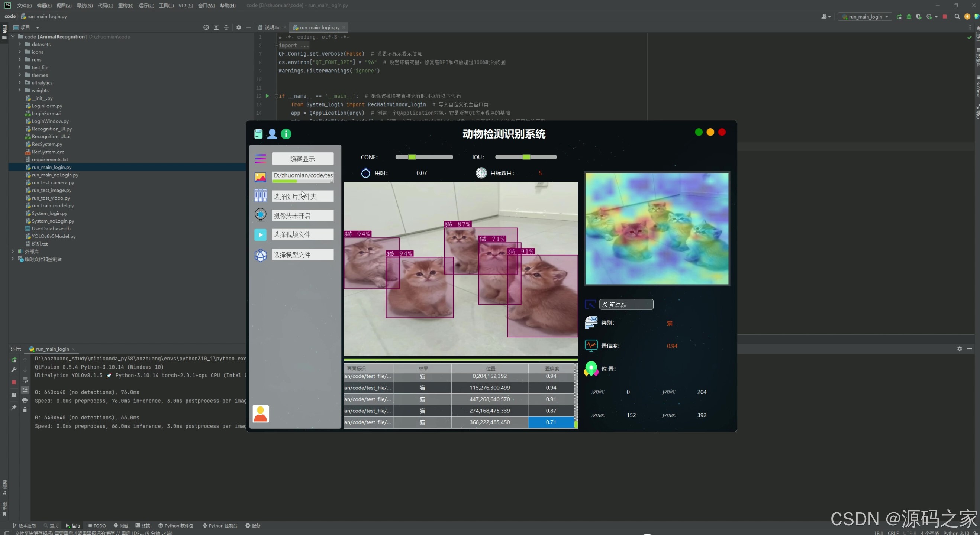This screenshot has height=535, width=980.
Task: Switch to the 说明.txt editor tab
Action: tap(273, 27)
